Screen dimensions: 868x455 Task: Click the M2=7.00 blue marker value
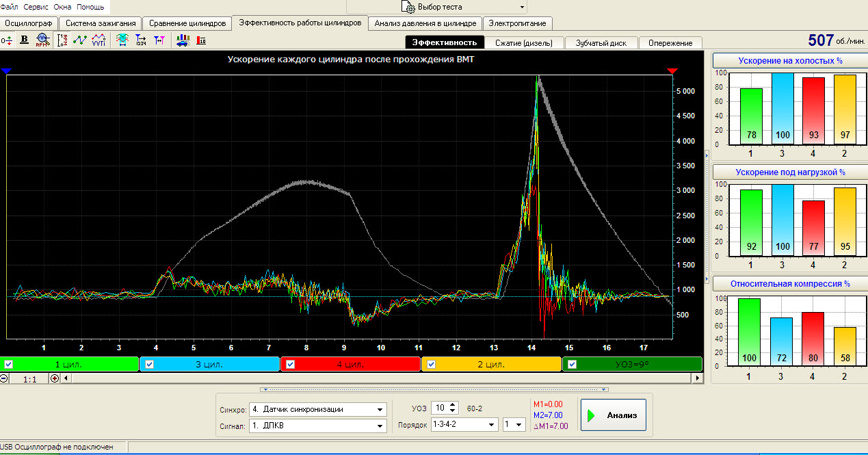[548, 415]
